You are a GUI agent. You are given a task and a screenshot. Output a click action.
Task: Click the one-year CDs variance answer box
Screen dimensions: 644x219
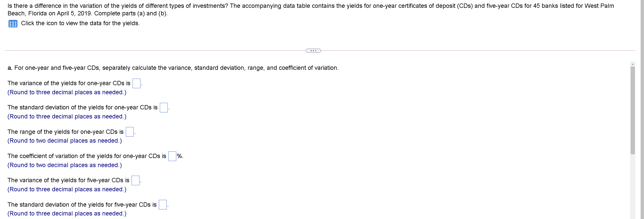point(136,83)
